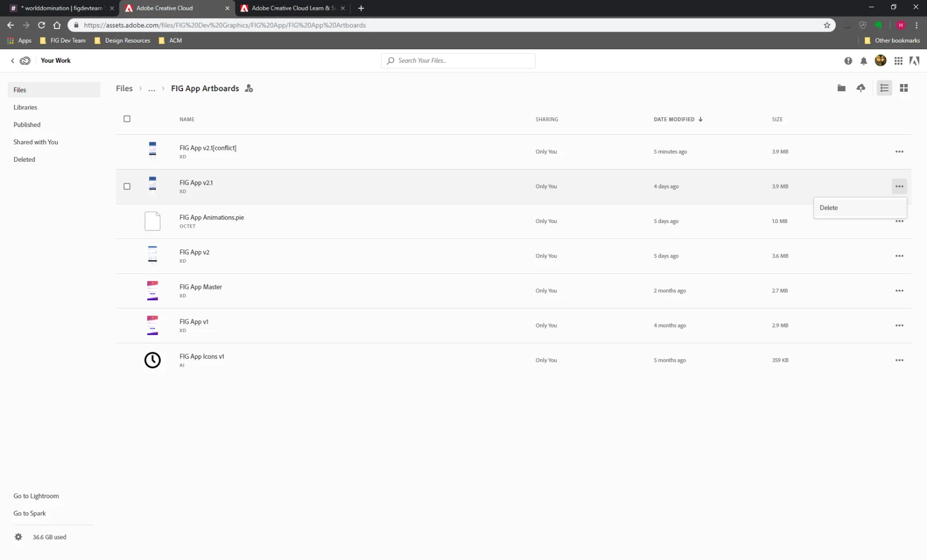Open more options for FIG App v2.1[conflict]

(x=900, y=151)
